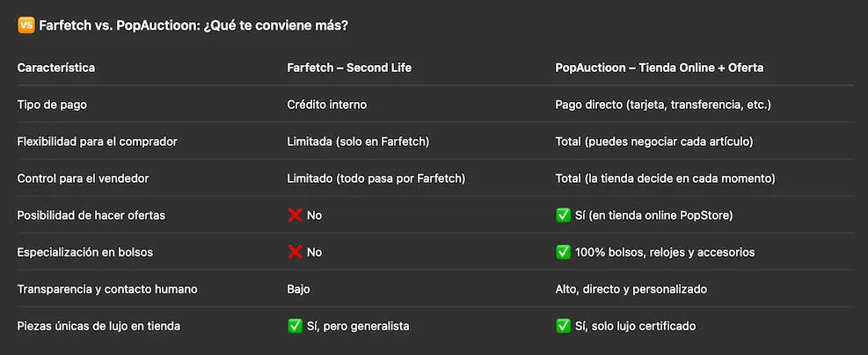Click 'Limitada (solo en Farfetch)' cell
The height and width of the screenshot is (355, 868).
pyautogui.click(x=358, y=141)
